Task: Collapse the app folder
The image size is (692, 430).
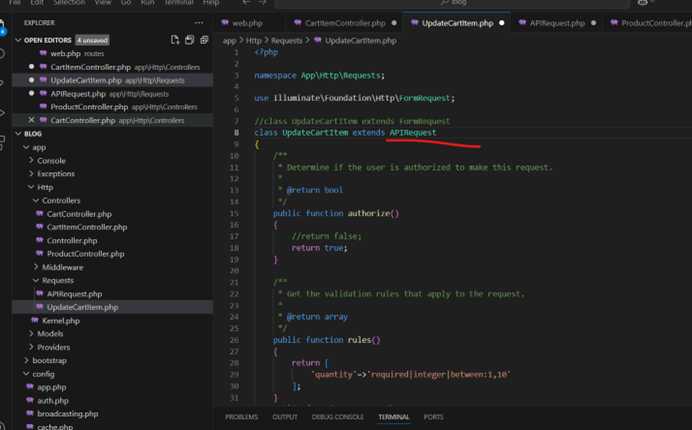Action: point(26,147)
